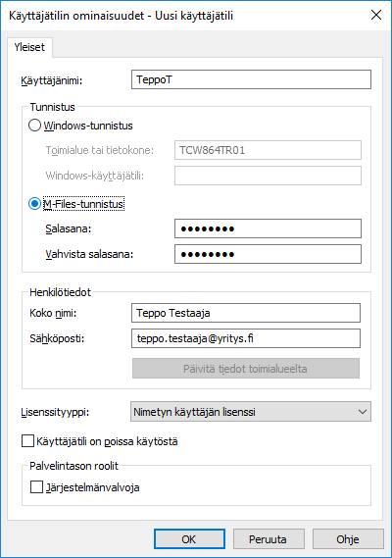The height and width of the screenshot is (558, 392).
Task: Click the dialog title bar text
Action: pyautogui.click(x=121, y=16)
